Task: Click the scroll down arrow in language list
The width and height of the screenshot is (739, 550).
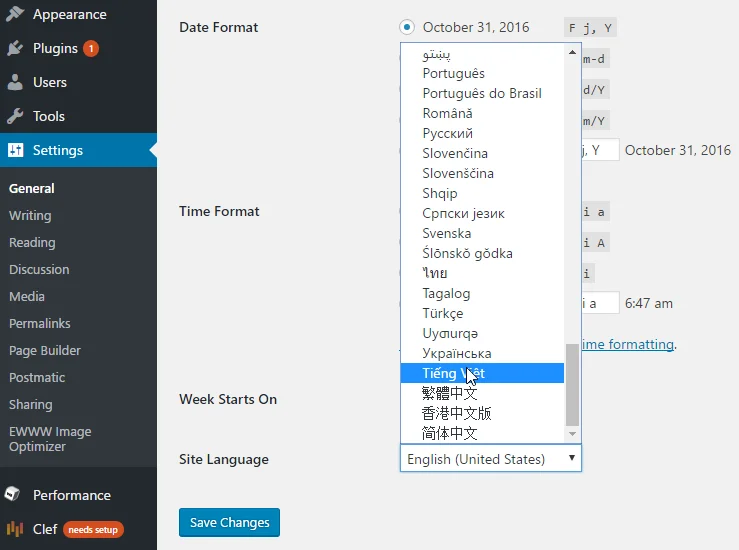Action: [x=572, y=434]
